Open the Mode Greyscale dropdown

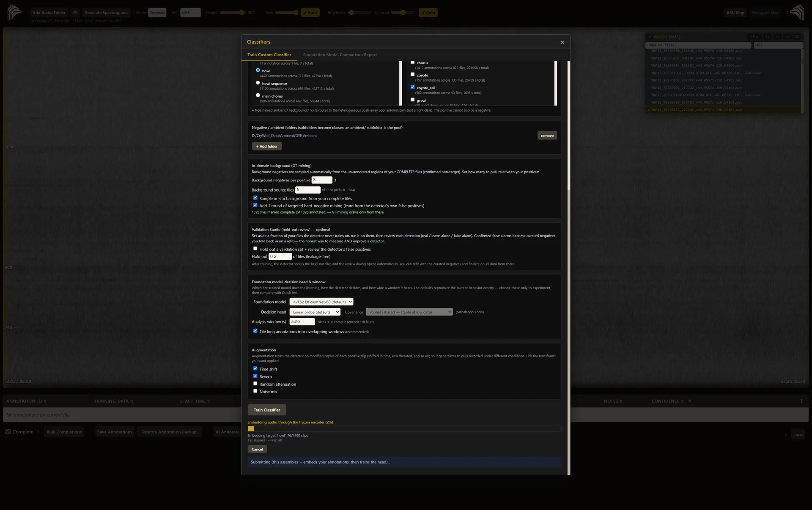point(157,13)
